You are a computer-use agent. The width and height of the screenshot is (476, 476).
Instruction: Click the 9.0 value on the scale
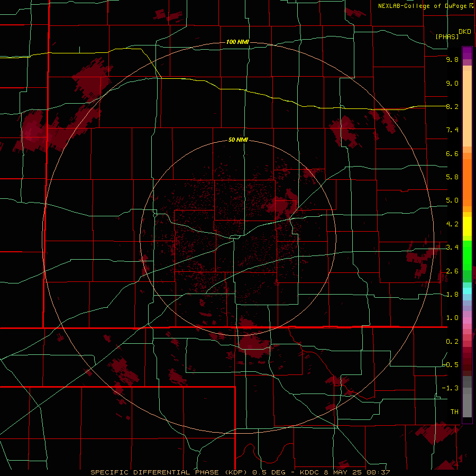(452, 83)
